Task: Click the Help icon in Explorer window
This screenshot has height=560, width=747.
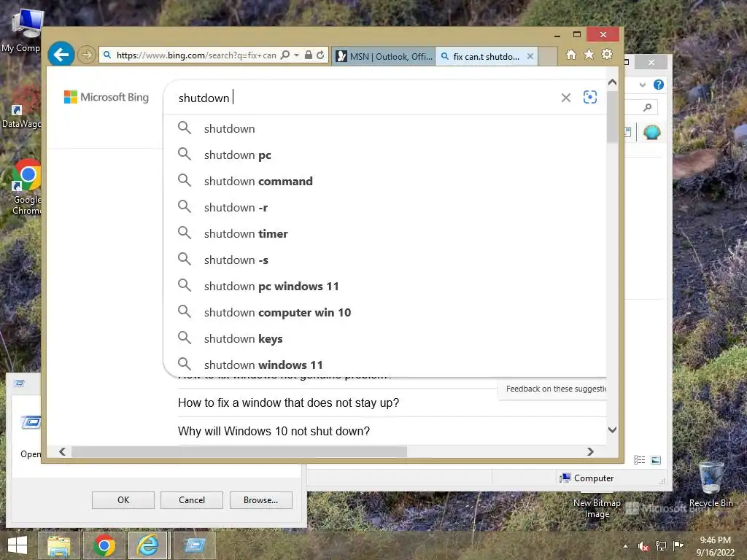Action: (659, 85)
